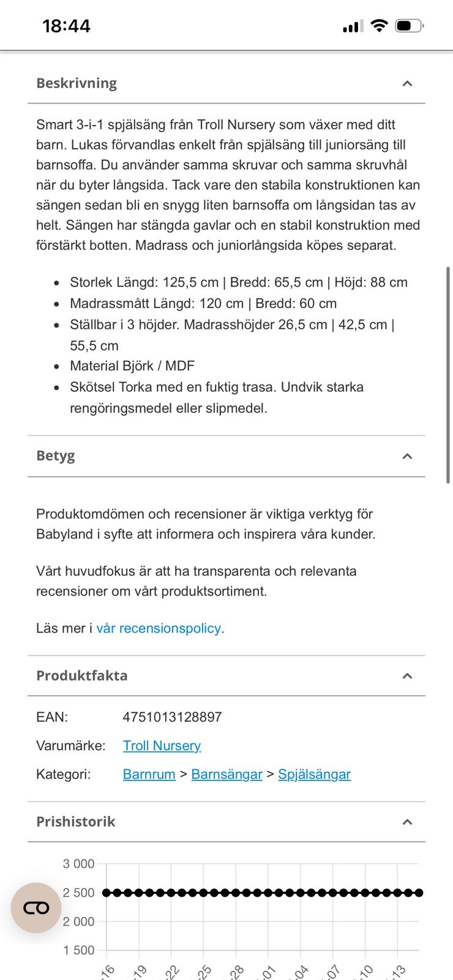Click the Prishistorik heading
Image resolution: width=453 pixels, height=980 pixels.
tap(75, 821)
